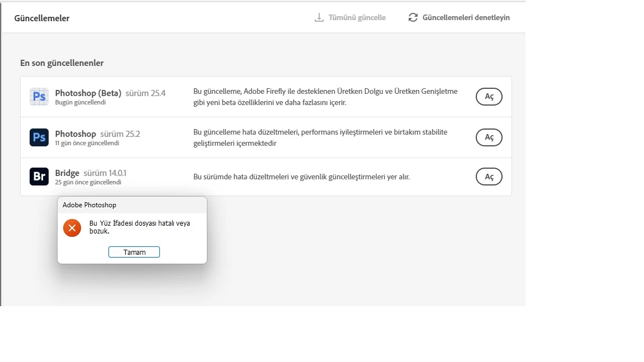Image resolution: width=644 pixels, height=362 pixels.
Task: Click the Adobe Firefly update description
Action: point(325,97)
